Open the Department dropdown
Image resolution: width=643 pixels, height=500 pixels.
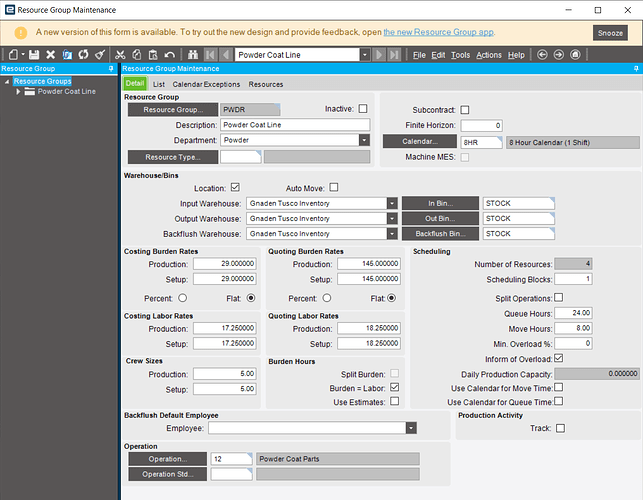tap(363, 140)
